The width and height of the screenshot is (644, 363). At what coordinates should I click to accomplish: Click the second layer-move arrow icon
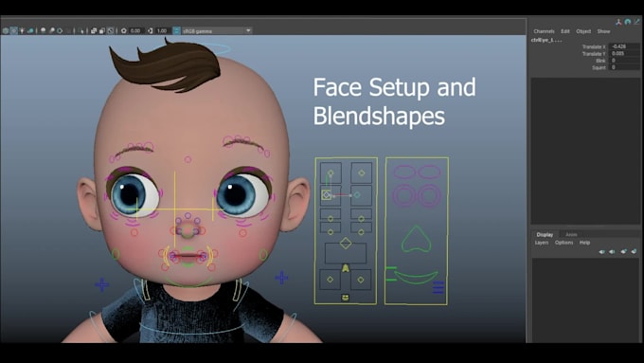pos(612,251)
